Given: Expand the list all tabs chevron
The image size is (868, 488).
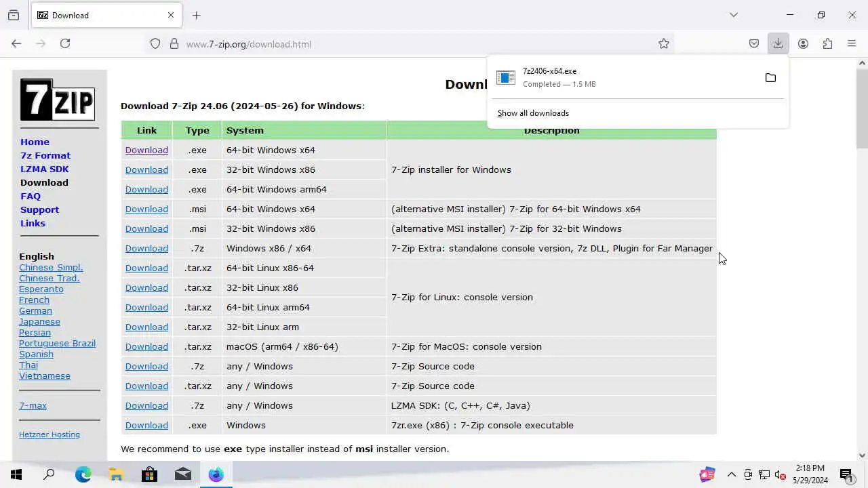Looking at the screenshot, I should coord(734,15).
